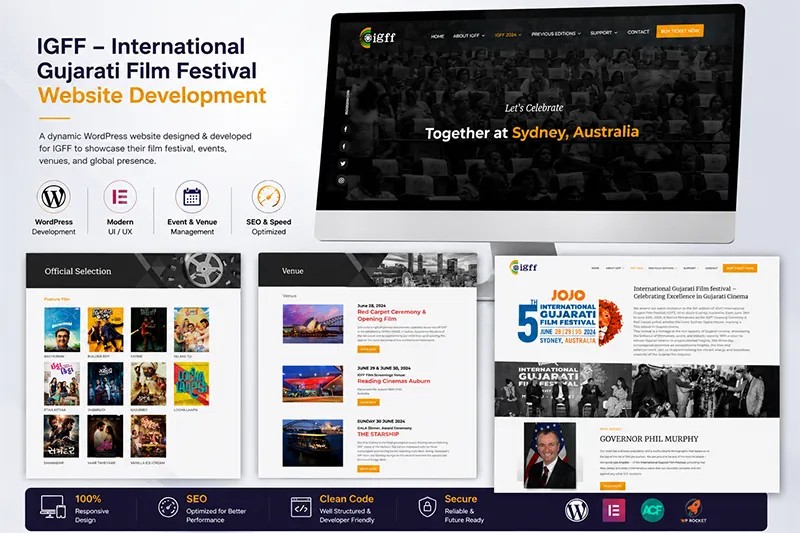Image resolution: width=800 pixels, height=533 pixels.
Task: Click the WordPress Development feature icon
Action: pos(54,197)
